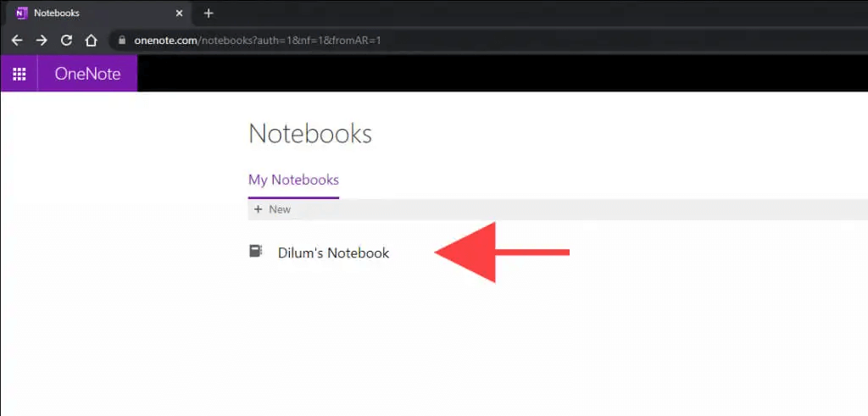Click the Notebooks page heading
Screen dimensions: 868x416
tap(310, 134)
